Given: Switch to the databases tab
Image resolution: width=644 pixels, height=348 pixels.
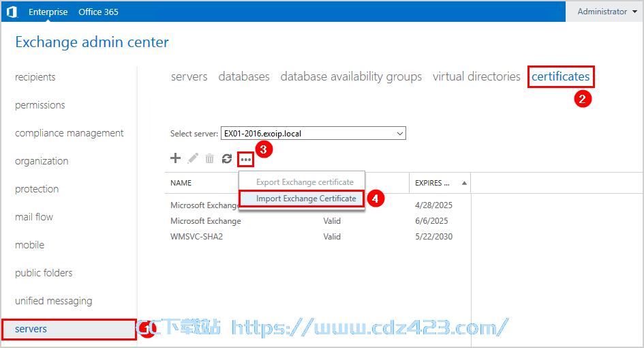Looking at the screenshot, I should [x=244, y=76].
